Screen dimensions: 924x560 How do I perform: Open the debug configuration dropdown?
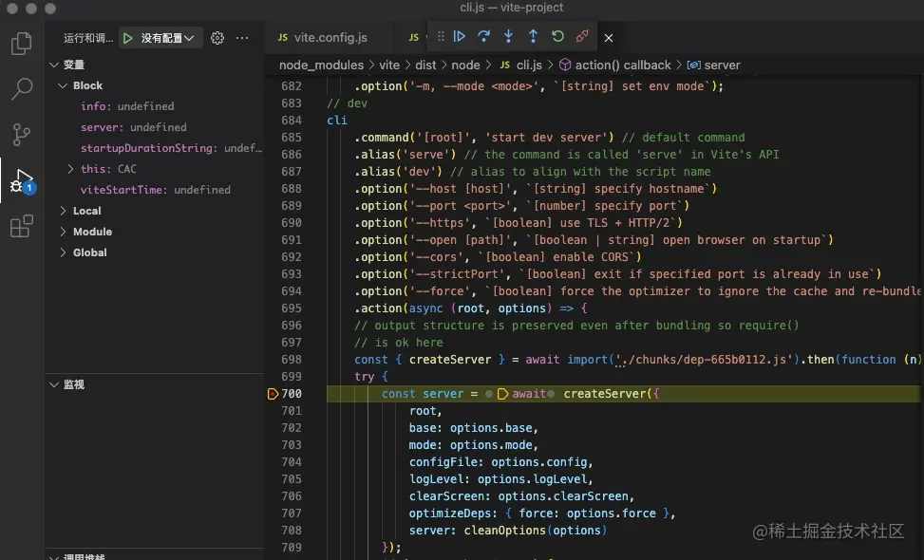click(x=167, y=38)
